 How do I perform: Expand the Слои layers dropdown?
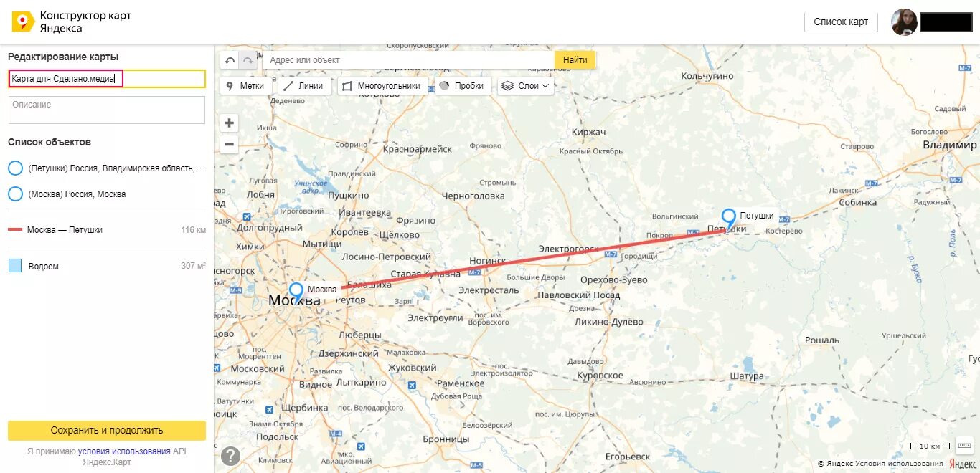(x=526, y=86)
